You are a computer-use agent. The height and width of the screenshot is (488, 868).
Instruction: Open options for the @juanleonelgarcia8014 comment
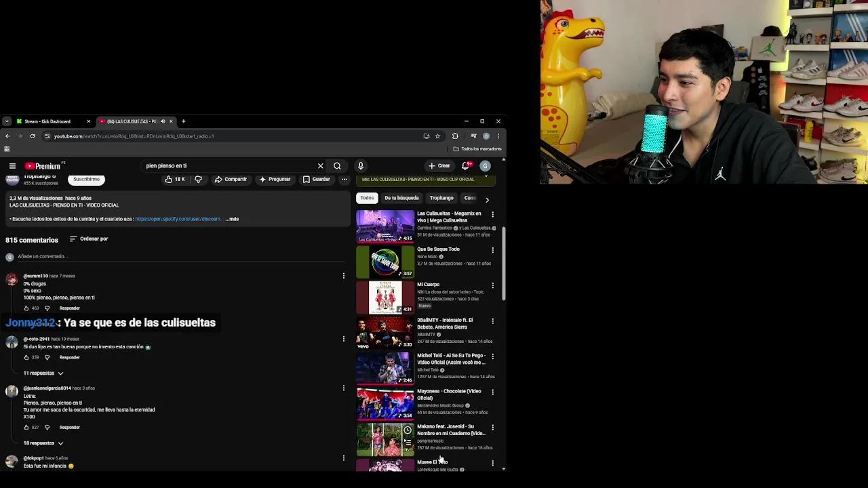pyautogui.click(x=344, y=388)
